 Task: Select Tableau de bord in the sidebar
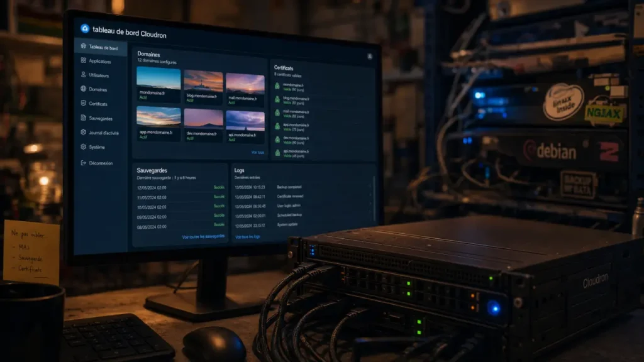point(101,47)
